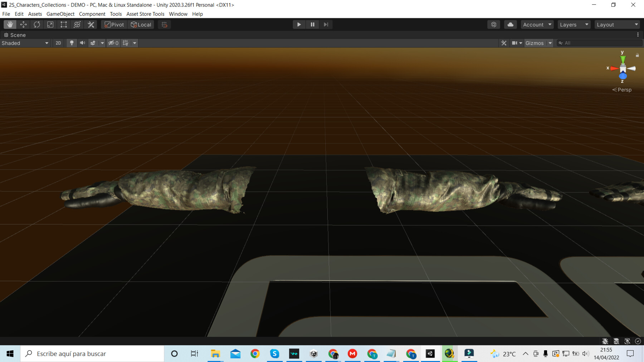Viewport: 644px width, 362px height.
Task: Open auto lighting generation status icon
Action: 627,341
